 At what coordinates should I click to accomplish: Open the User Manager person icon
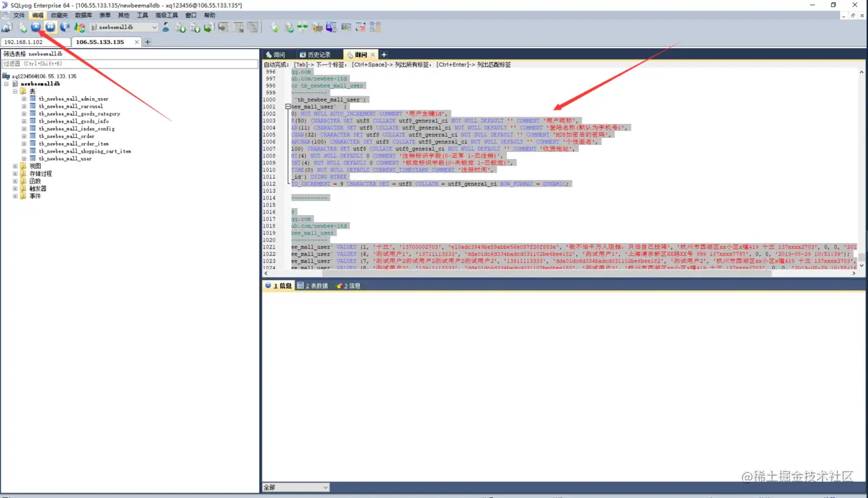coord(166,27)
